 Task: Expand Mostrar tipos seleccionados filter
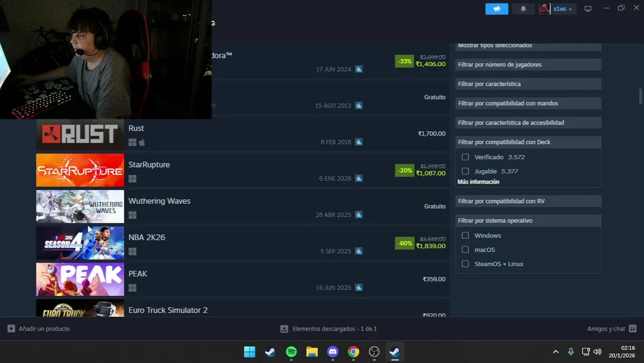click(528, 45)
